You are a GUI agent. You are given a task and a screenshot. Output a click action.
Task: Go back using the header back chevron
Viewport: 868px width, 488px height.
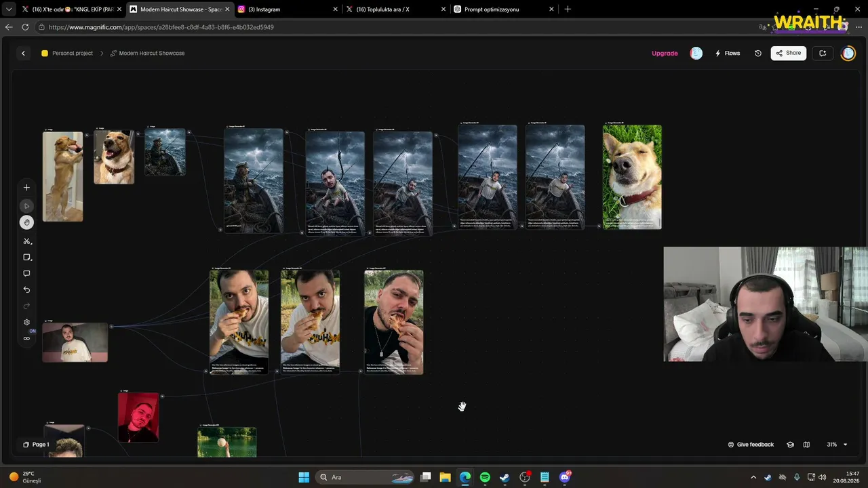point(23,53)
